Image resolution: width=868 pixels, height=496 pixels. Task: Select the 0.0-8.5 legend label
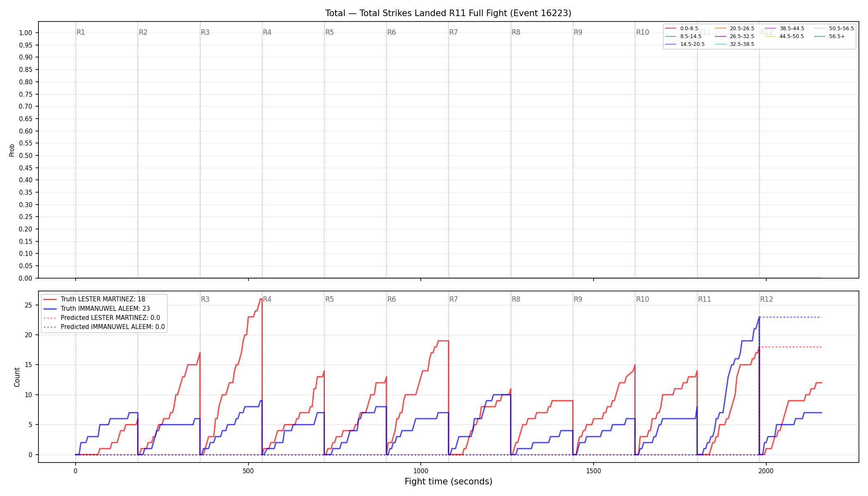(689, 29)
